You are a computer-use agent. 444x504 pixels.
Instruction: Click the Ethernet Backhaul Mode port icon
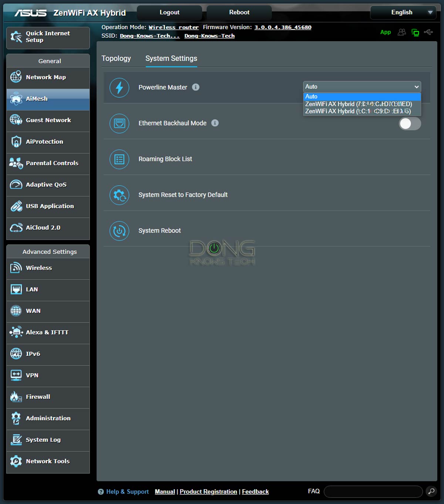pyautogui.click(x=120, y=123)
